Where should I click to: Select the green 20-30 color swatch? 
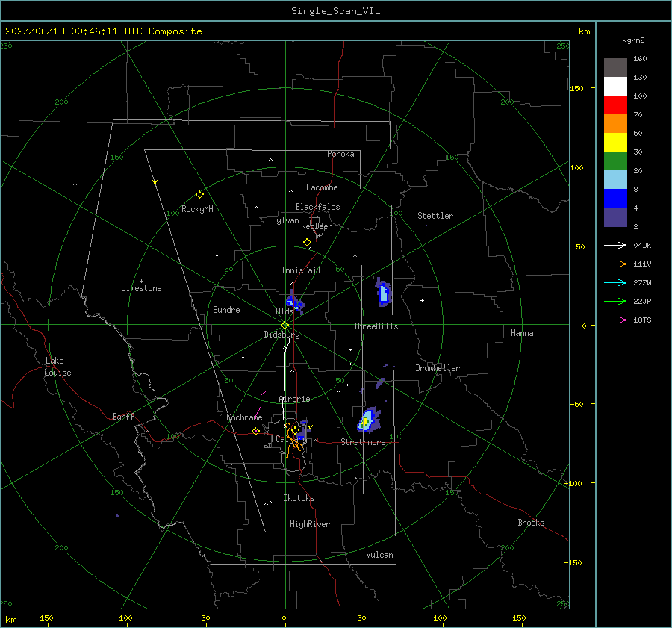coord(615,161)
